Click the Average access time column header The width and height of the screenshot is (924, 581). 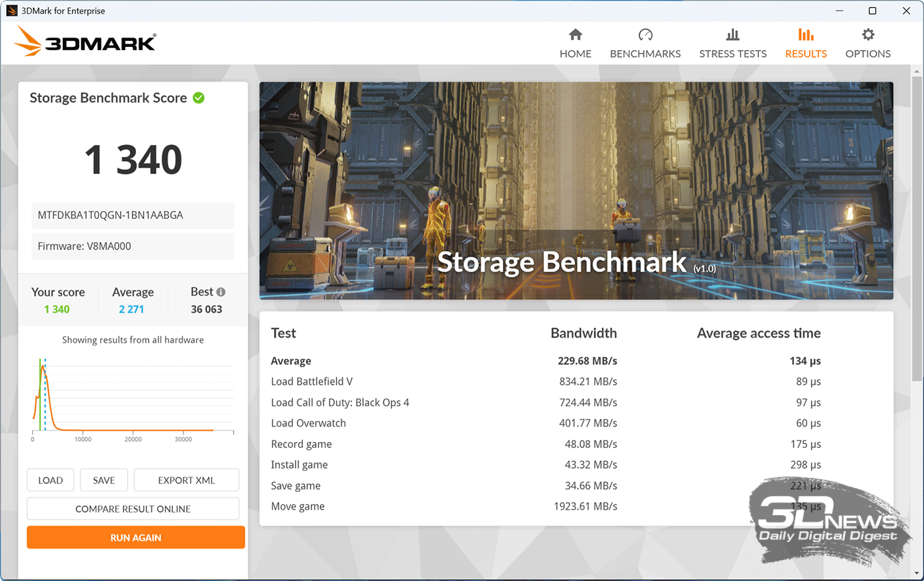tap(759, 333)
